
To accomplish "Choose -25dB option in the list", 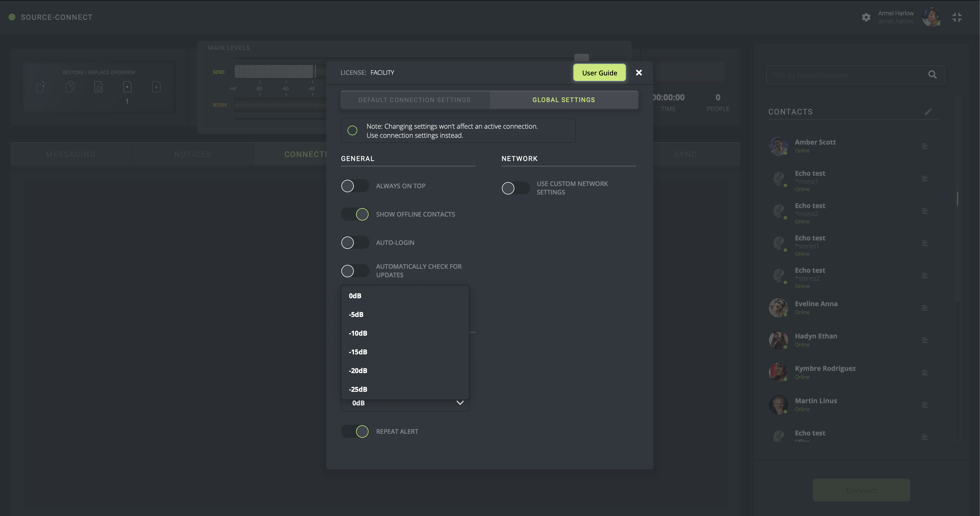I will point(358,389).
